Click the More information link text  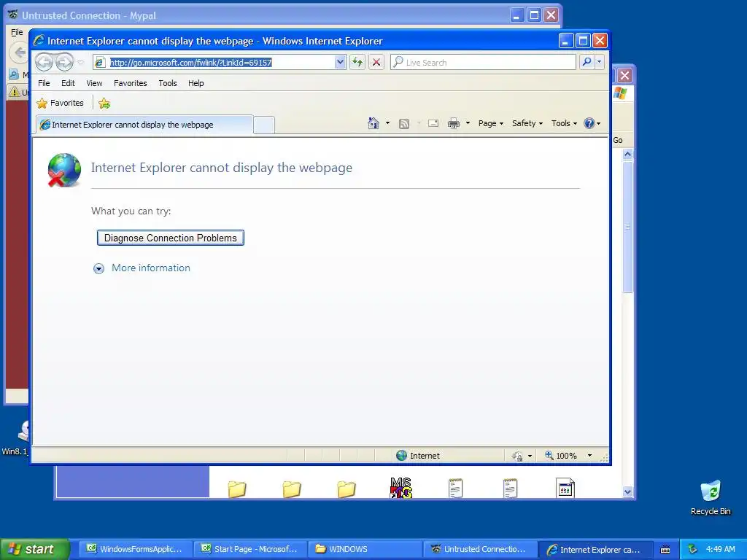tap(151, 268)
